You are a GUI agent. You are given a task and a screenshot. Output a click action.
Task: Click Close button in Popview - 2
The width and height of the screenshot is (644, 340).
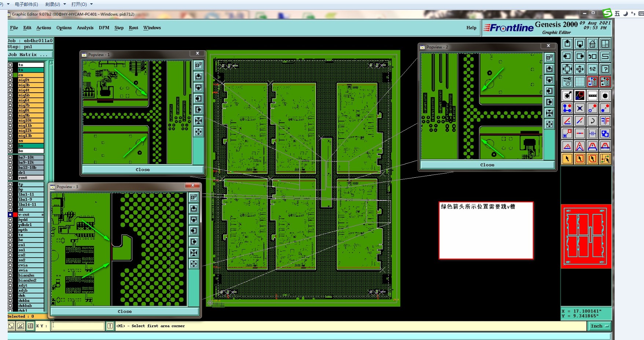[487, 165]
